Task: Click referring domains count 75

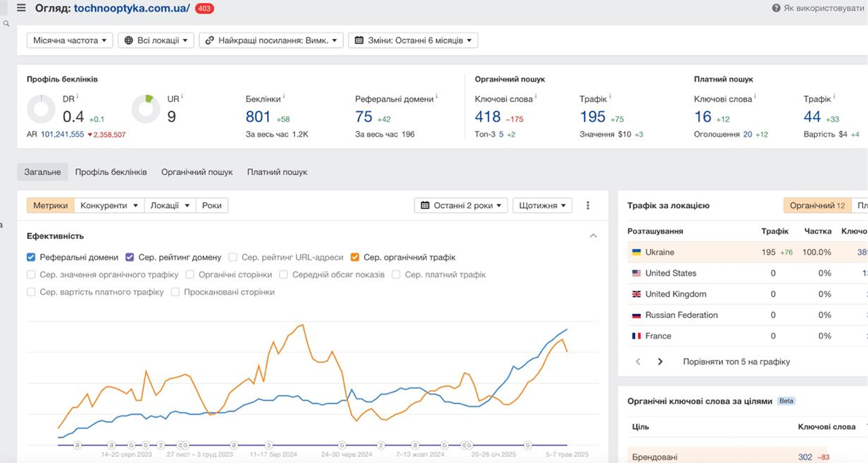Action: (364, 117)
